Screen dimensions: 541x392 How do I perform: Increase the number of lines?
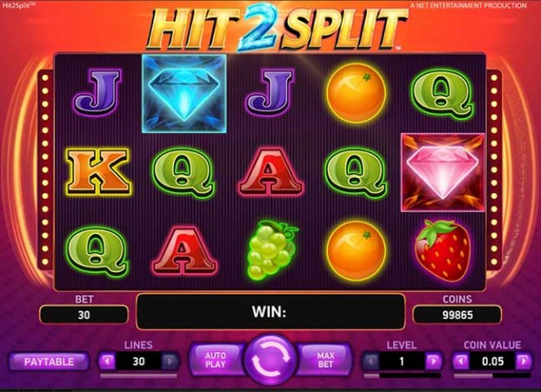[170, 361]
